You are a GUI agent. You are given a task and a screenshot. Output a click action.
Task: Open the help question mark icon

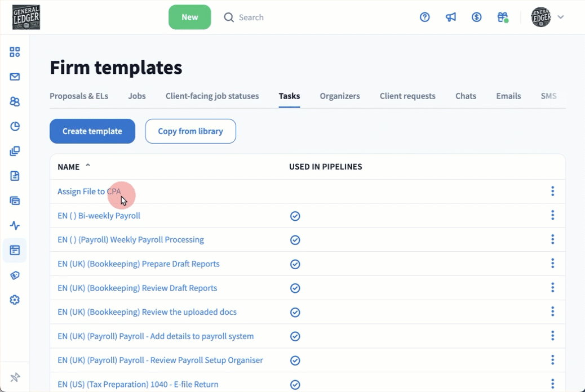pos(425,17)
